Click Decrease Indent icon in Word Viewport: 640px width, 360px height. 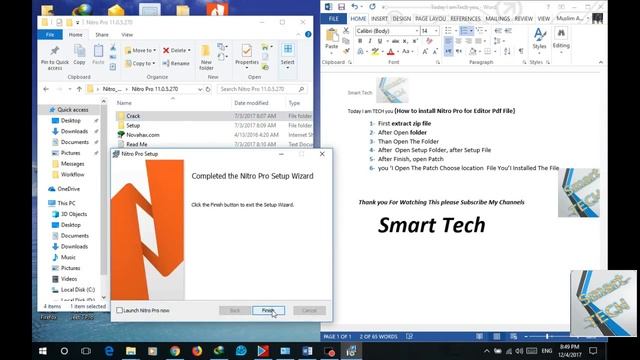[x=498, y=31]
